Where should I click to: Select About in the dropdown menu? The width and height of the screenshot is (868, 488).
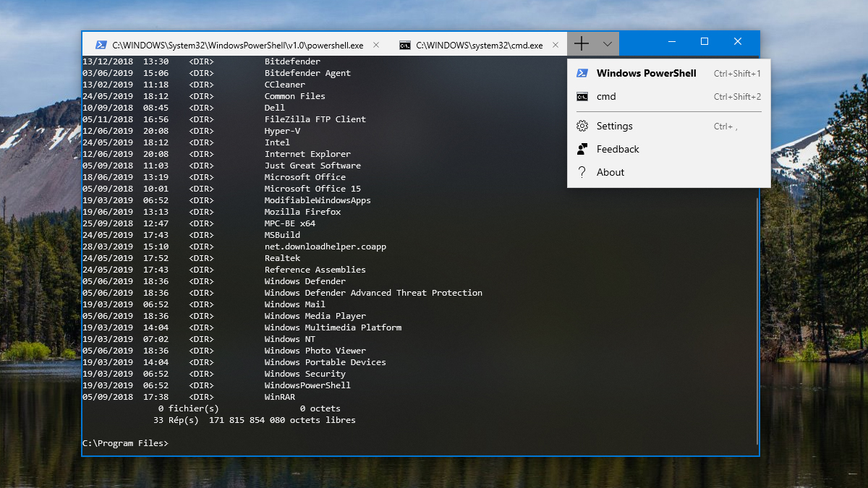click(669, 172)
